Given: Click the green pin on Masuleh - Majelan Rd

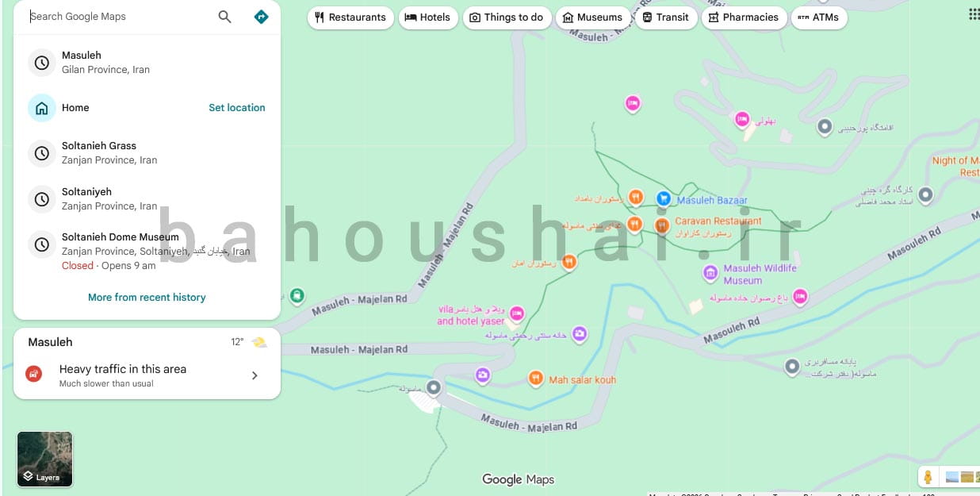Looking at the screenshot, I should [x=297, y=296].
